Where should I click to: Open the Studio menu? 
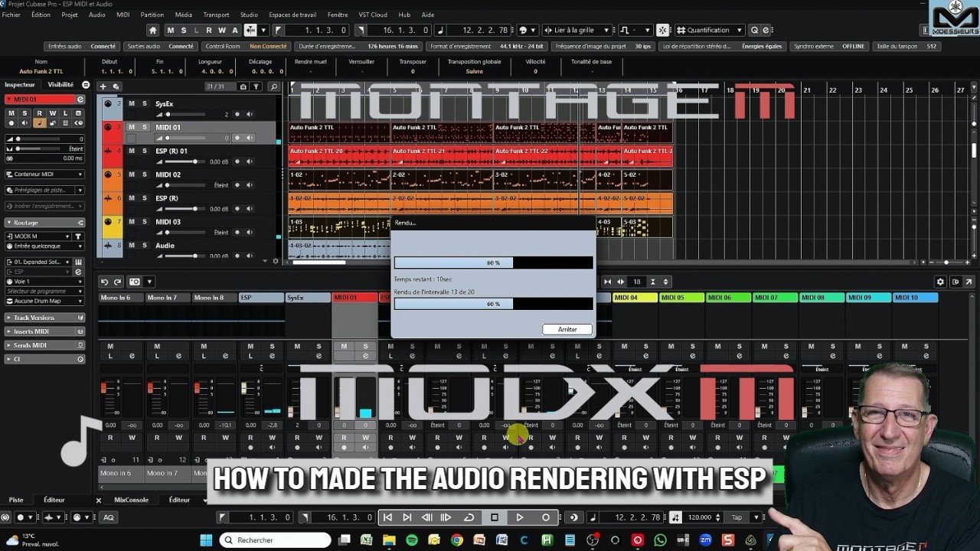pyautogui.click(x=249, y=15)
